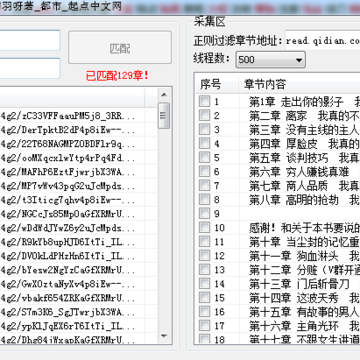Select row 感谢！和关于本书要说的
This screenshot has height=360, width=360.
click(304, 228)
